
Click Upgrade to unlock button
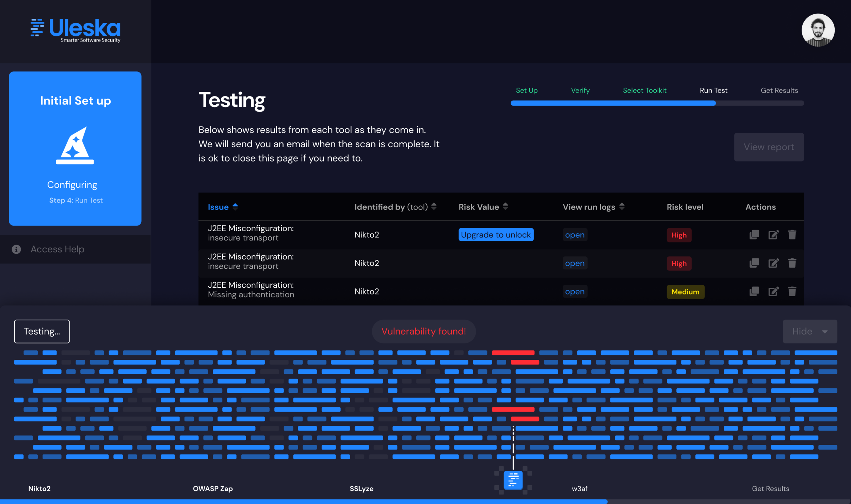pos(496,235)
